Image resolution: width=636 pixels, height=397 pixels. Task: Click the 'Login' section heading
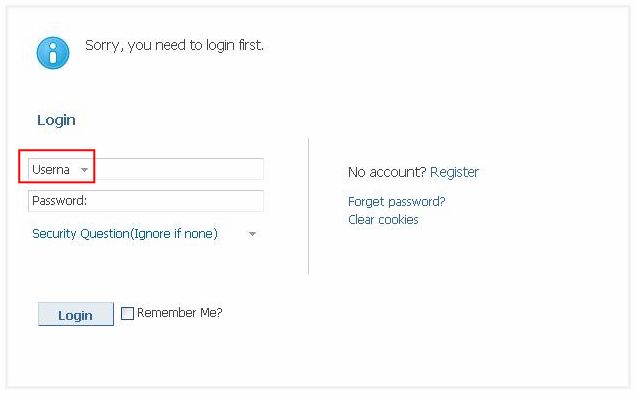tap(56, 120)
